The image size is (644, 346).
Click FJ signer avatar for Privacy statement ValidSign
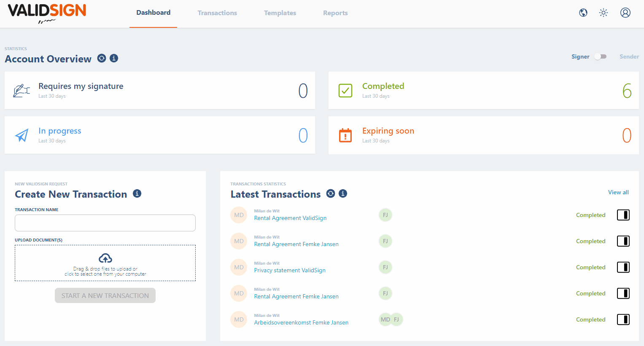(x=385, y=267)
